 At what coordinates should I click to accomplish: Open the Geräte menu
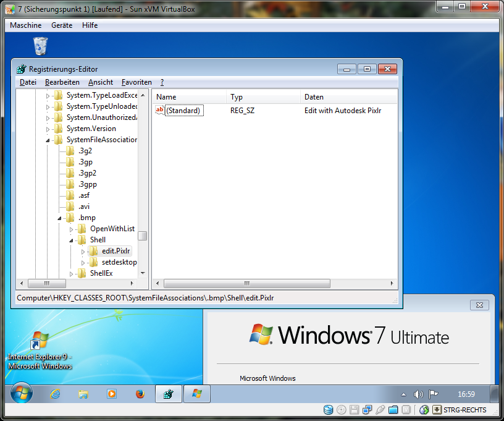point(62,25)
